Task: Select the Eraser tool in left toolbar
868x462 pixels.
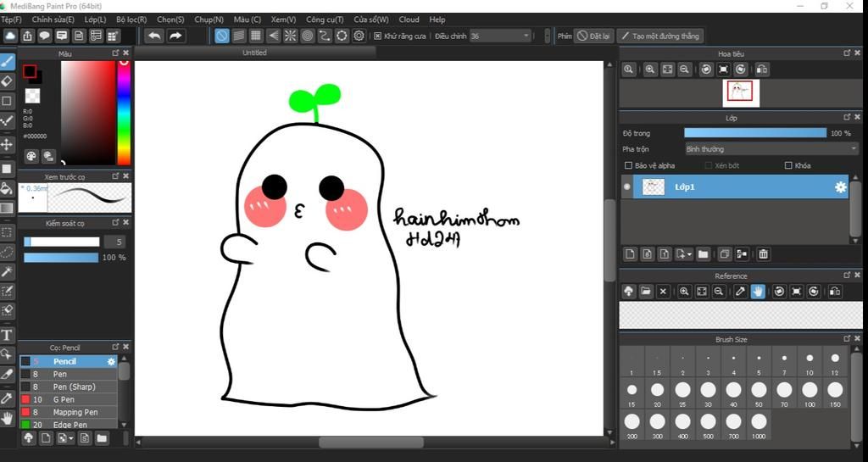Action: click(7, 81)
